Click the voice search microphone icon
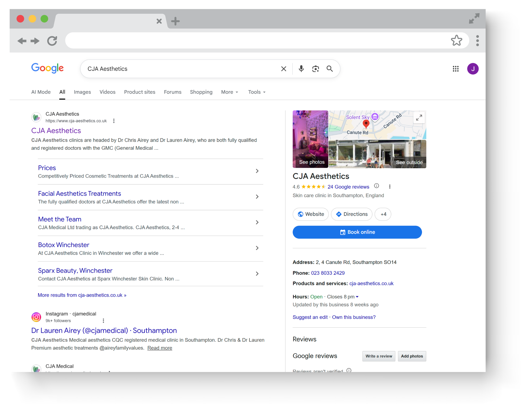This screenshot has height=414, width=532. [301, 69]
